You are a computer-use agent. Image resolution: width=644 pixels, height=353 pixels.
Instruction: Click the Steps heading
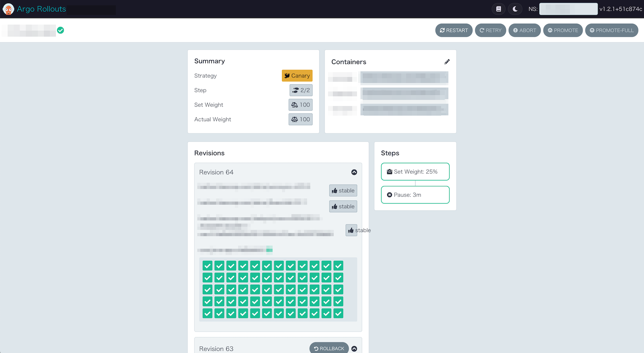click(390, 153)
